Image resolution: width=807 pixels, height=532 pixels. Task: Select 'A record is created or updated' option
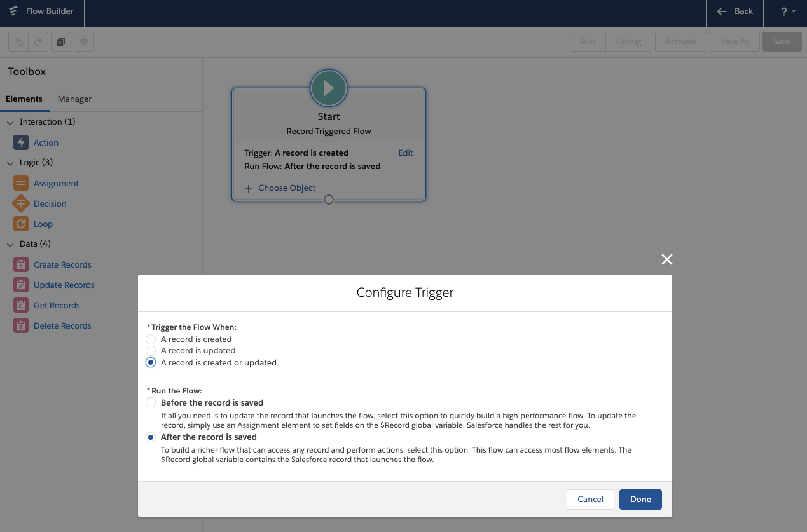point(151,363)
